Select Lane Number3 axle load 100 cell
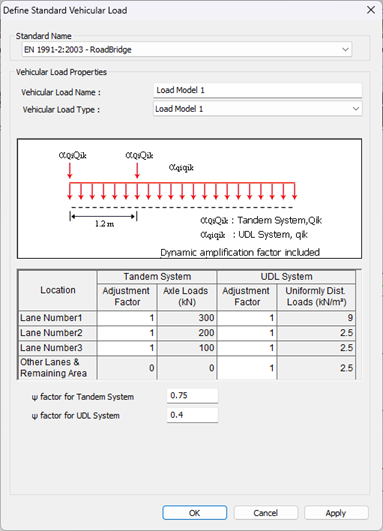Viewport: 383px width, 531px height. point(187,347)
